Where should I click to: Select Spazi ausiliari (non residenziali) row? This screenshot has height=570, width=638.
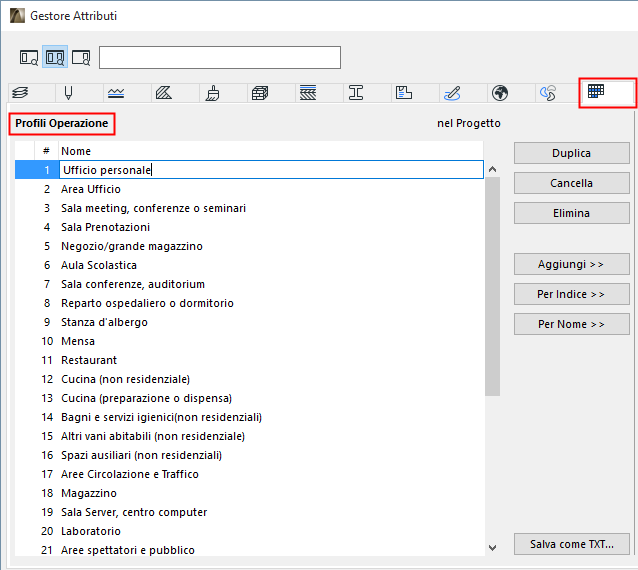[249, 455]
